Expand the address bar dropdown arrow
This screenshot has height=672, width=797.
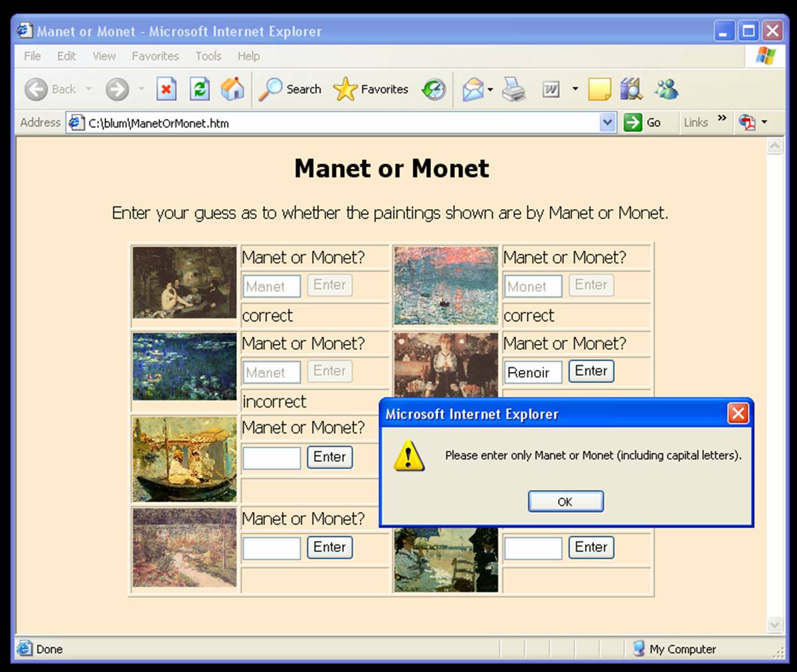(x=607, y=122)
